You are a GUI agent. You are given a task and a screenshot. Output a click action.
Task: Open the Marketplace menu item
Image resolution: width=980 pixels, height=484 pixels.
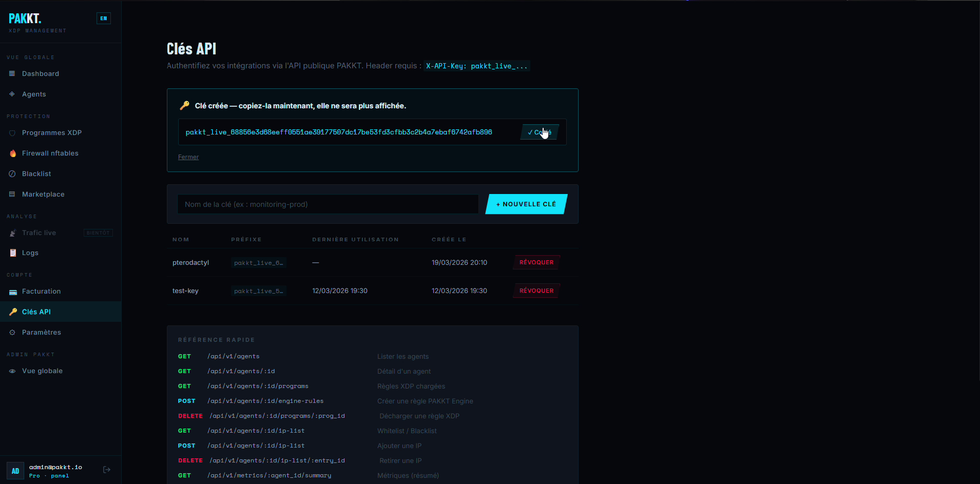pyautogui.click(x=43, y=195)
